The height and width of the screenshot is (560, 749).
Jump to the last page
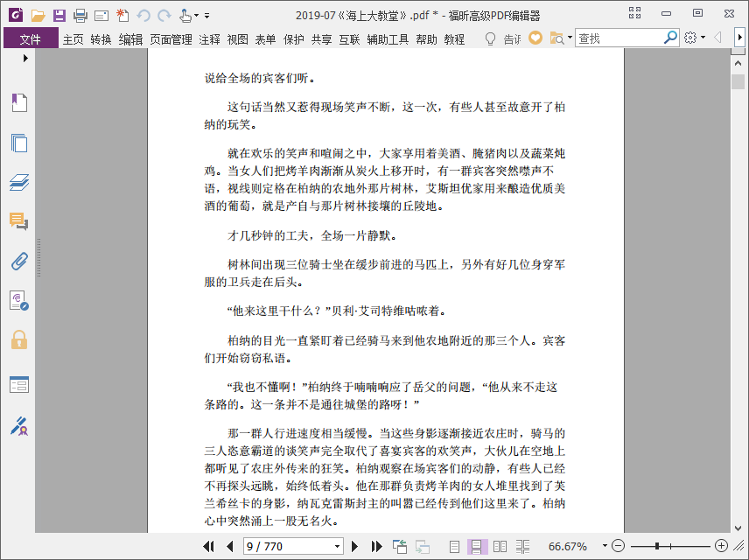coord(376,546)
